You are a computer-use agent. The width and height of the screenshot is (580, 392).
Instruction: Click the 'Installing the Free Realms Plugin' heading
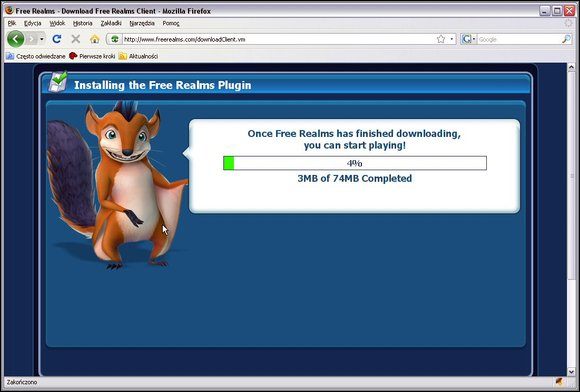click(163, 85)
